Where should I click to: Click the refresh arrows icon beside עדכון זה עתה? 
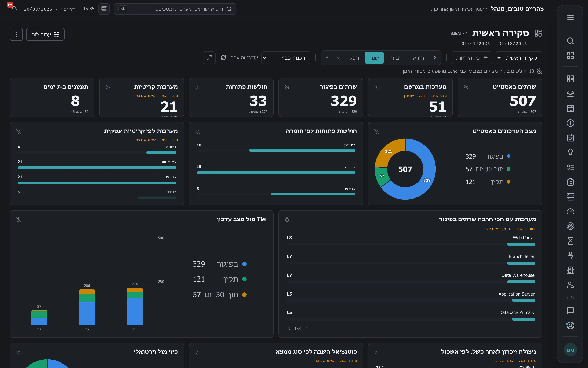[223, 58]
